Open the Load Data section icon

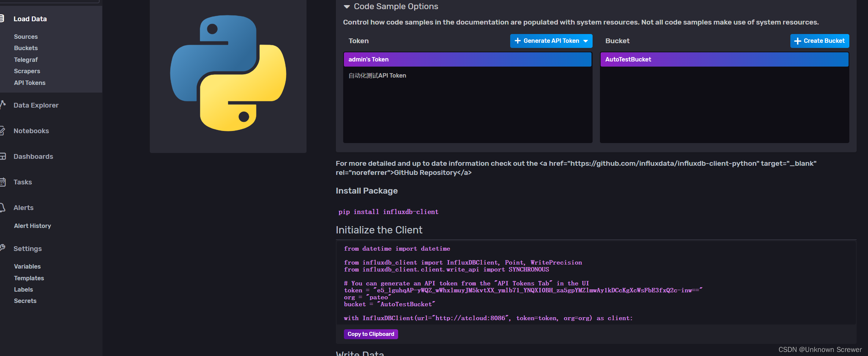(2, 18)
